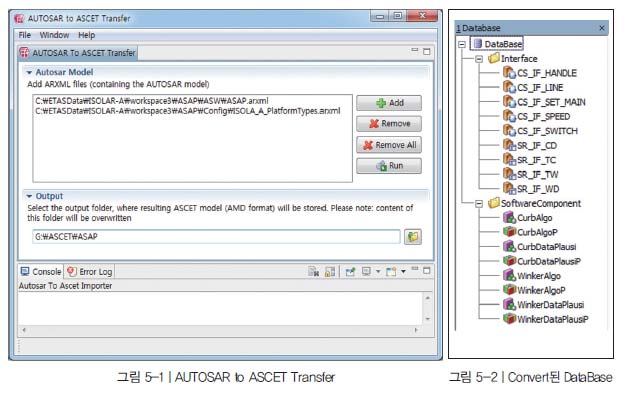Collapse the Autosar Model section
Image resolution: width=630 pixels, height=402 pixels.
(x=29, y=73)
